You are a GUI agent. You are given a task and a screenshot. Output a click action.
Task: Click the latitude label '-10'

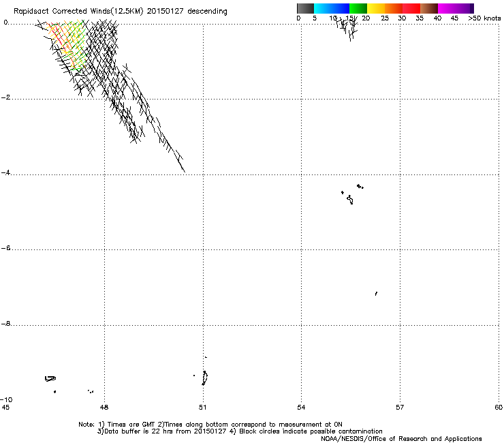click(6, 399)
